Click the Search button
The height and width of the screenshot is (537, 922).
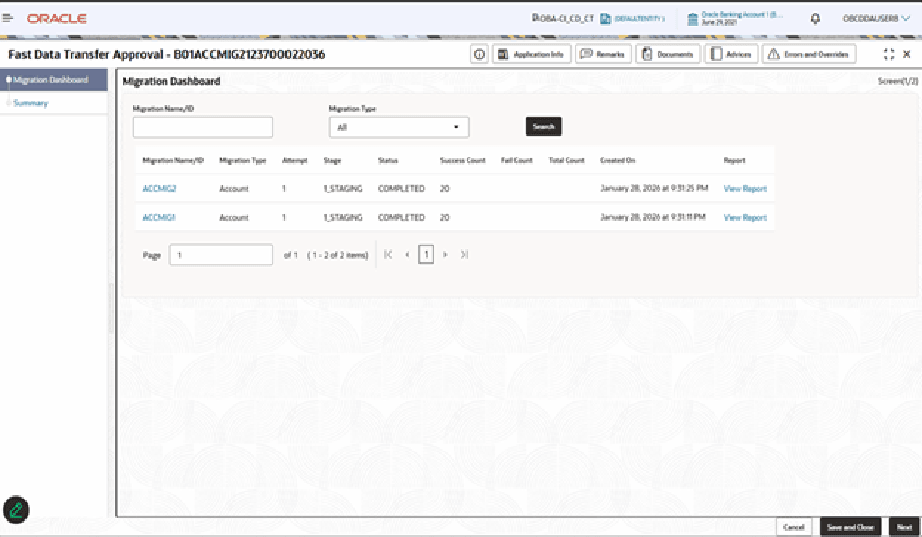click(x=543, y=126)
